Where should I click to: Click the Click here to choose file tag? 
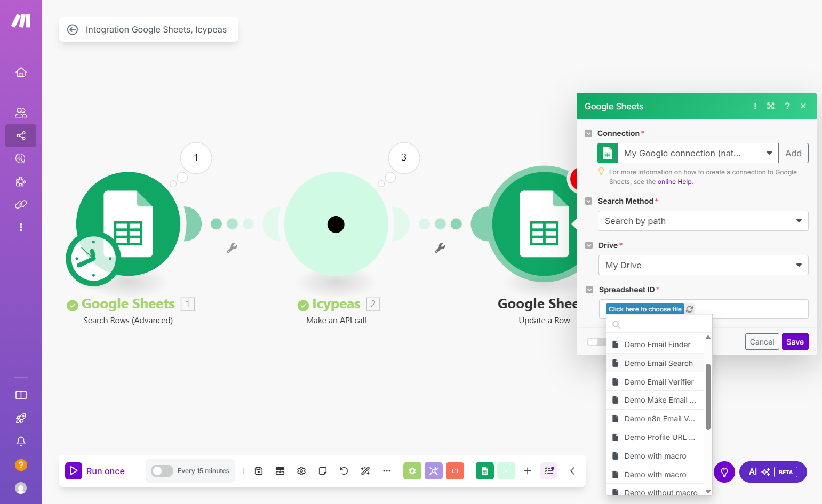click(x=645, y=309)
